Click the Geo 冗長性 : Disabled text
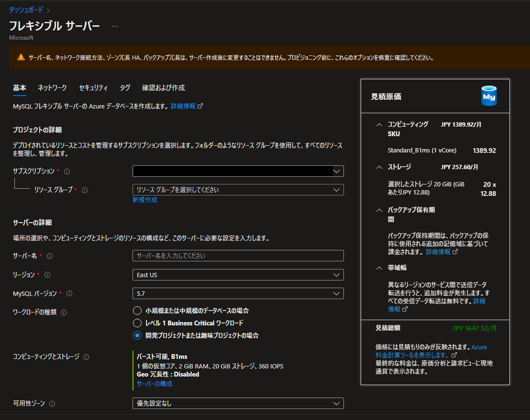This screenshot has width=530, height=420. click(x=167, y=375)
